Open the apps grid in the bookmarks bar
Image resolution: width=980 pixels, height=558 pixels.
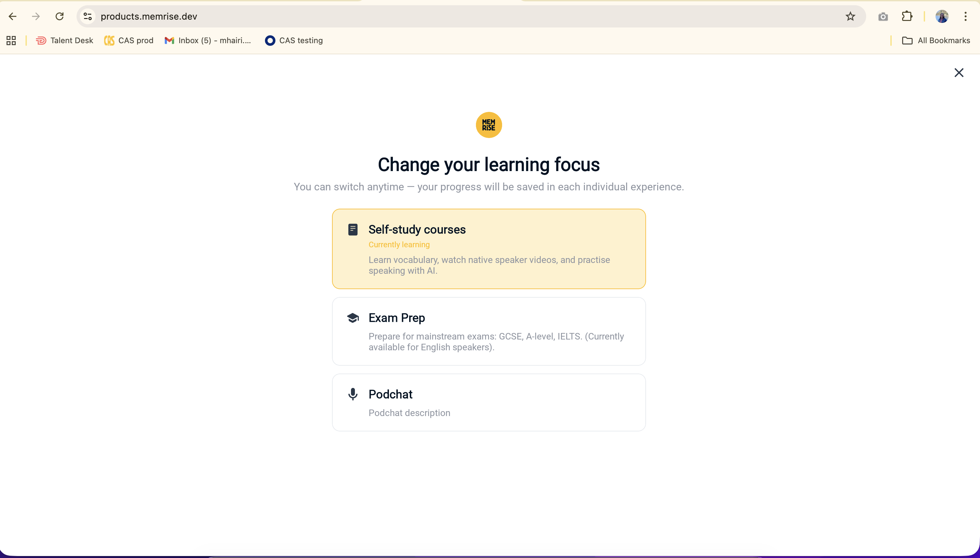(11, 41)
